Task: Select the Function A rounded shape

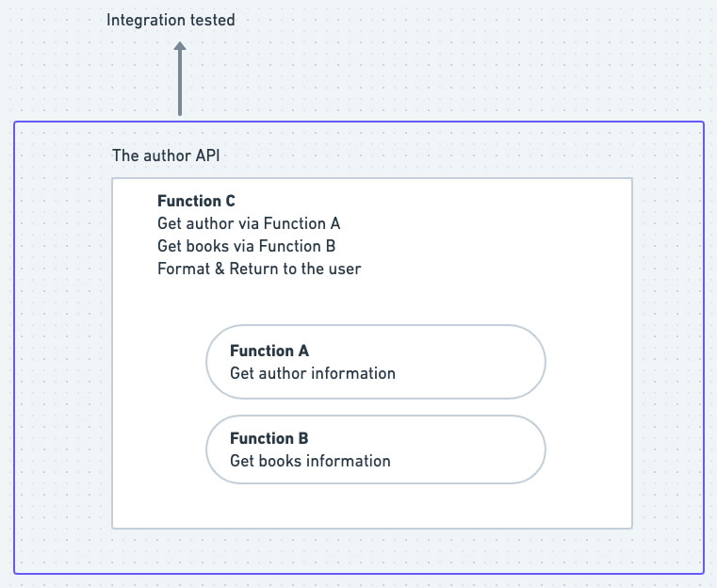Action: tap(375, 362)
